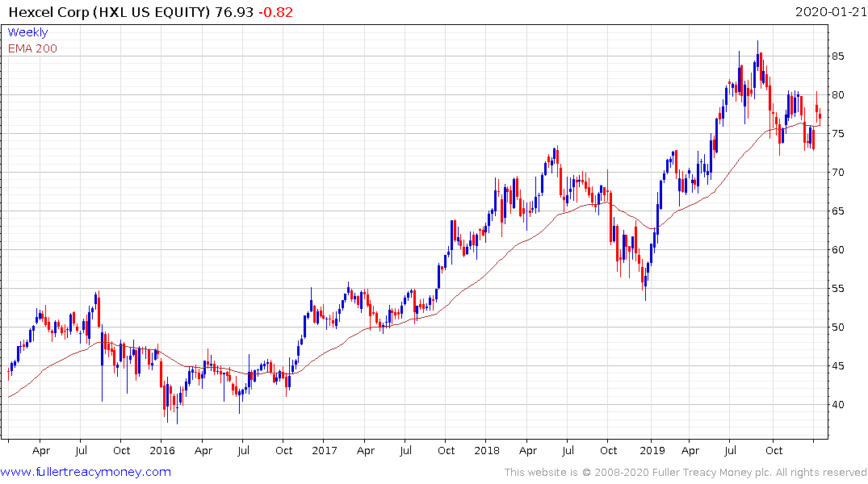Select the last price value 76.93
The image size is (868, 484).
pos(234,11)
